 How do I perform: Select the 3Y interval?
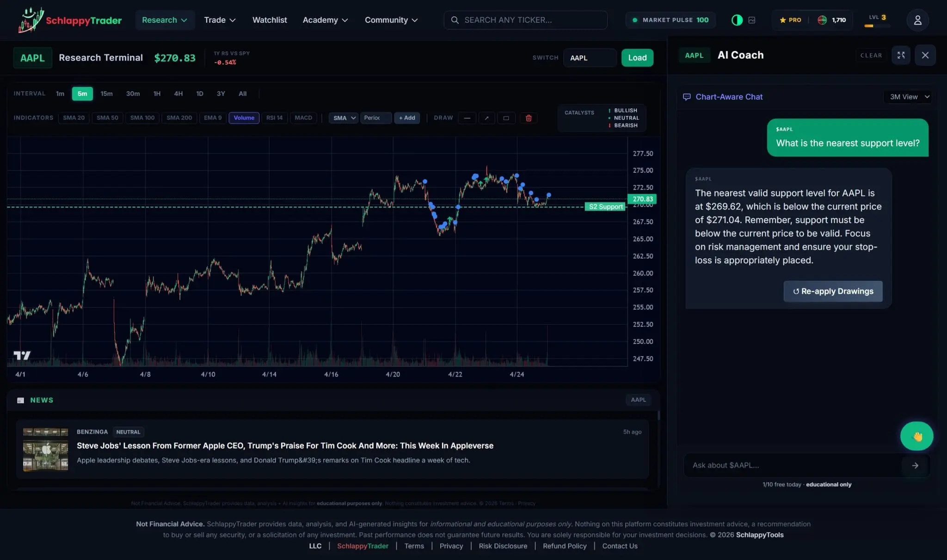coord(221,94)
